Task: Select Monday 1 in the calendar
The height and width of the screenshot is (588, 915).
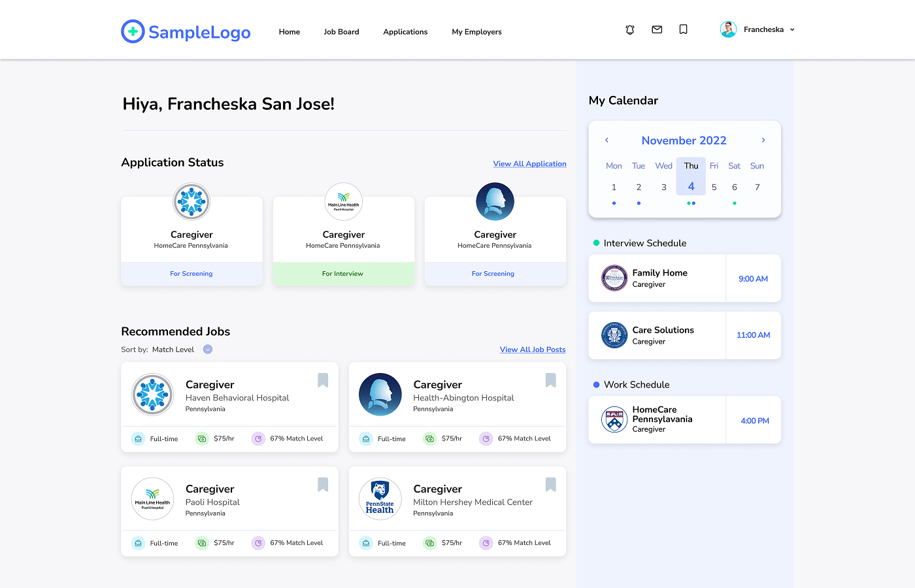Action: click(614, 188)
